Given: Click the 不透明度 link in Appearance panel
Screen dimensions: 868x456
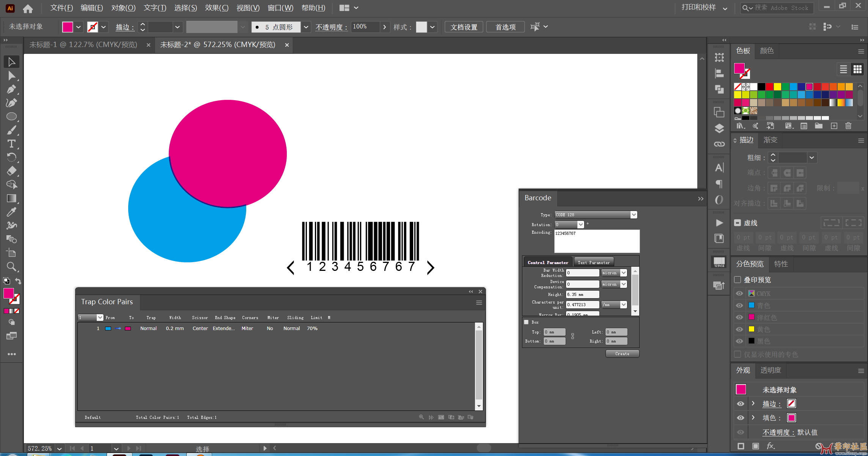Looking at the screenshot, I should 778,432.
